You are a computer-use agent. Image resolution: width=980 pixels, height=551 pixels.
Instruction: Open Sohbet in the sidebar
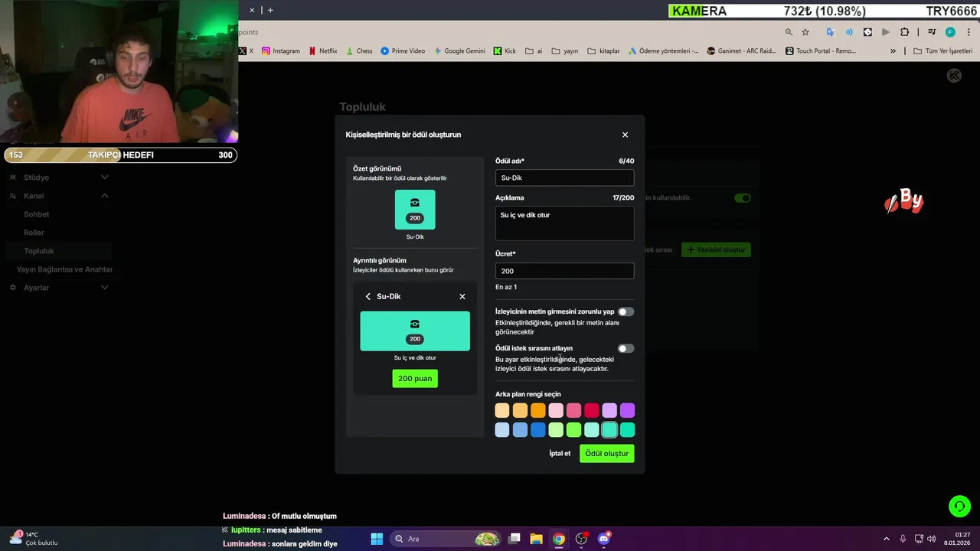(x=36, y=214)
